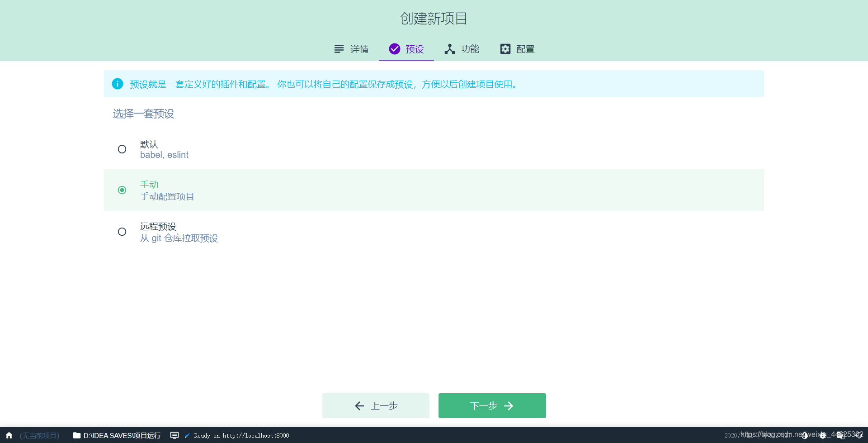This screenshot has height=443, width=868.
Task: Click the green 下一步 next button
Action: click(492, 405)
